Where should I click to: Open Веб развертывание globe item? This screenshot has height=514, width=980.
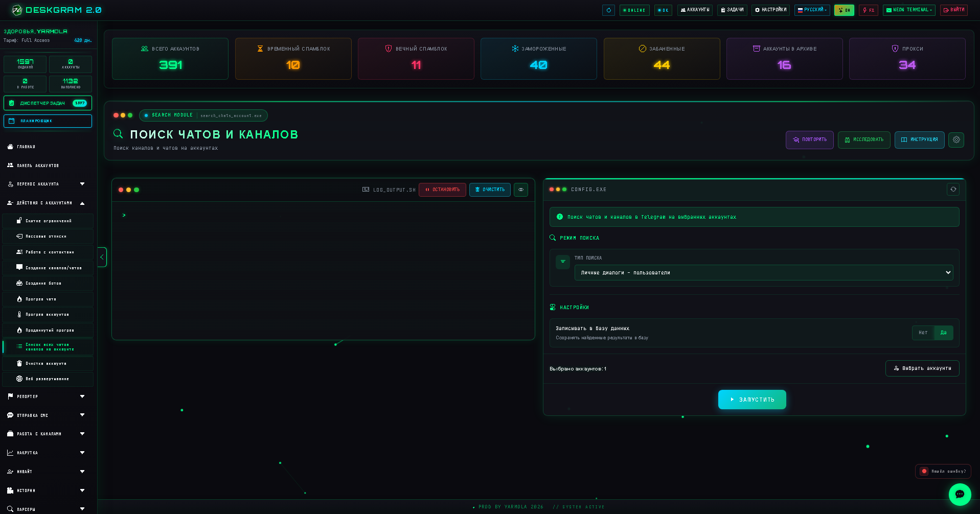click(x=48, y=379)
